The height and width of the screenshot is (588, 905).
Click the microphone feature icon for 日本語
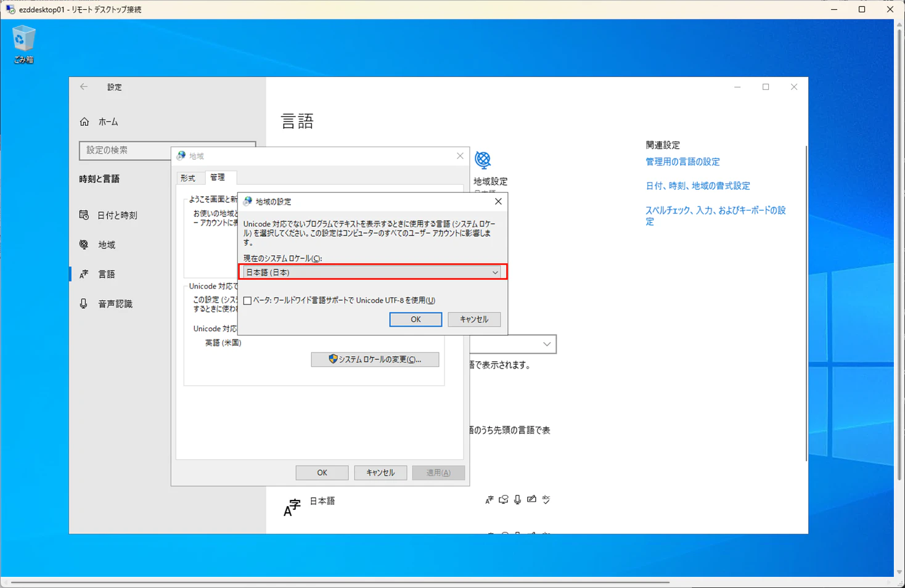point(517,500)
